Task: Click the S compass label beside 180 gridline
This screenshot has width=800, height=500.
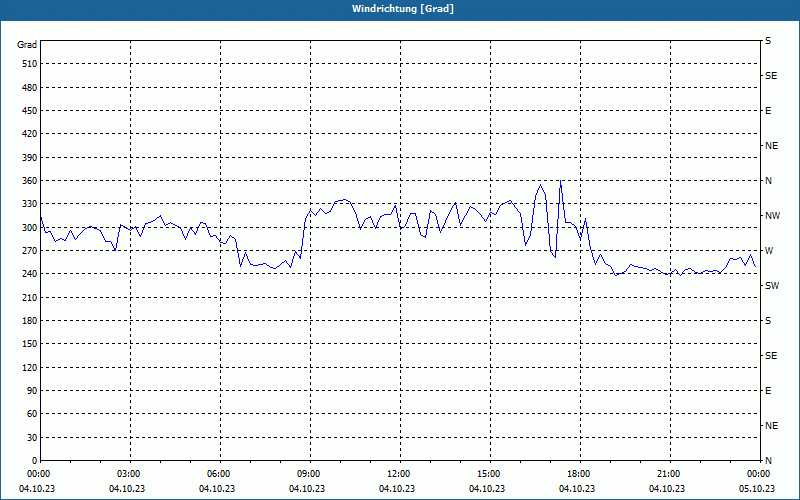Action: click(x=768, y=321)
